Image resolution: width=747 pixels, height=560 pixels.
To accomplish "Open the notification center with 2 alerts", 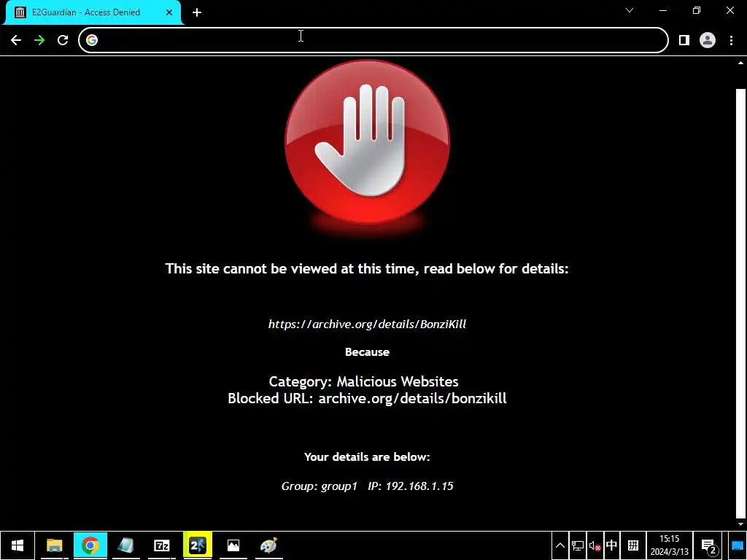I will point(709,545).
